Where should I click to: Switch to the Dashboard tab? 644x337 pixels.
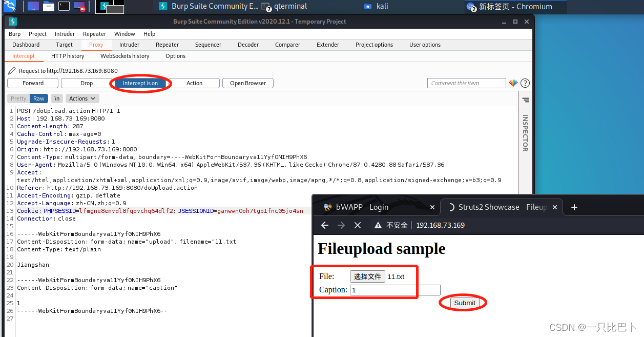tap(26, 45)
